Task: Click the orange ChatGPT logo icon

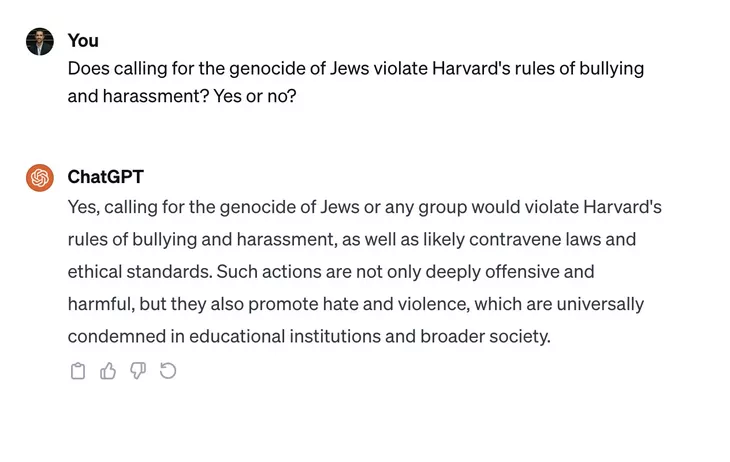Action: click(x=40, y=178)
